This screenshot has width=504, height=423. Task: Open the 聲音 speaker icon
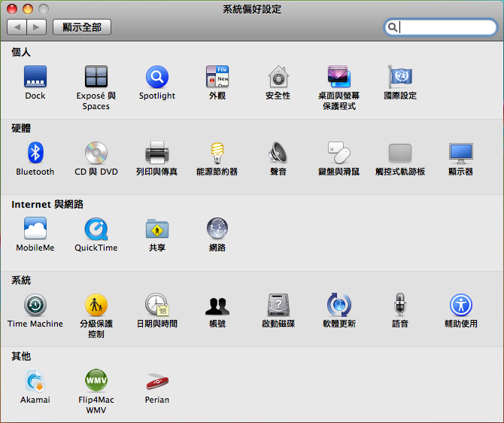coord(278,153)
